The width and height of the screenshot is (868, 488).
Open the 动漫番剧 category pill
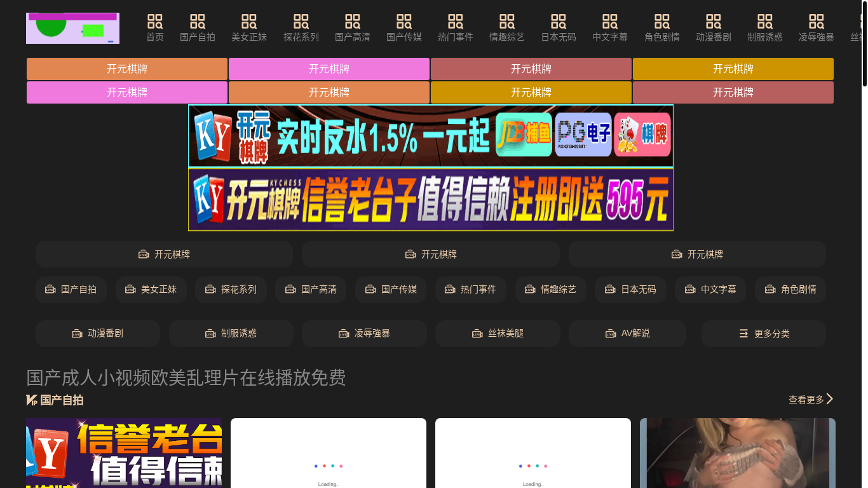coord(98,333)
